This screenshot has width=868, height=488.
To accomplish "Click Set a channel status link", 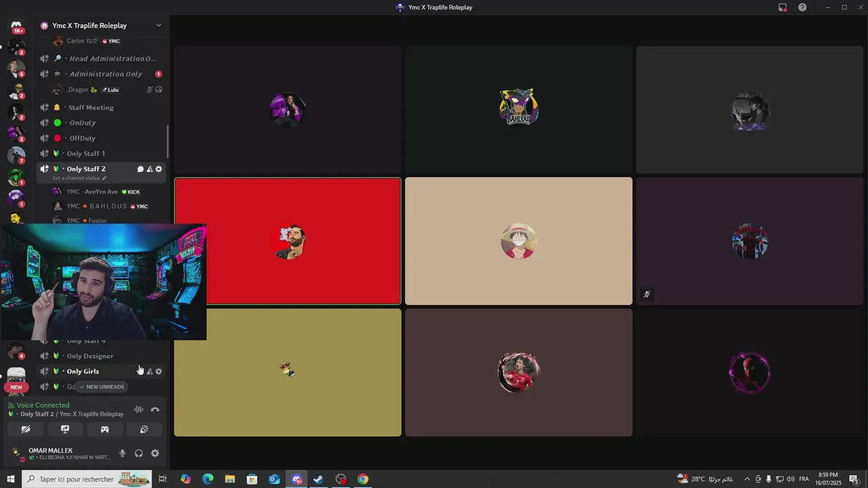I will pos(79,178).
